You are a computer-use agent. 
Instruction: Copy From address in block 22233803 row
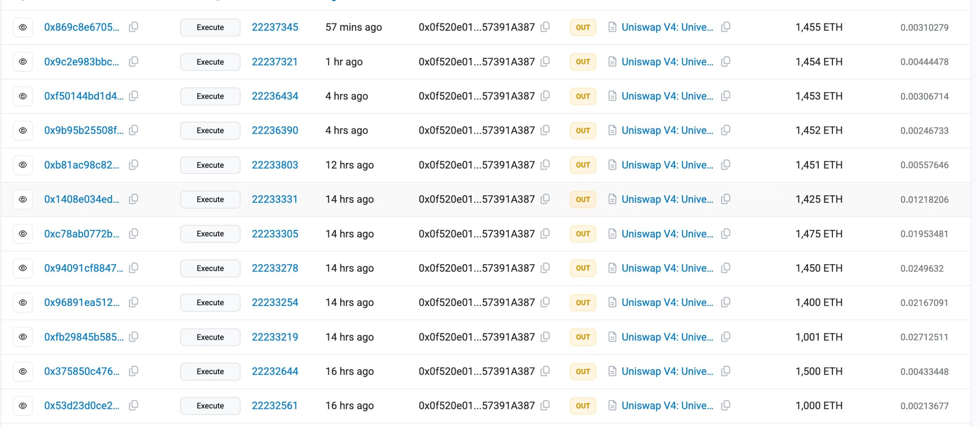coord(545,165)
